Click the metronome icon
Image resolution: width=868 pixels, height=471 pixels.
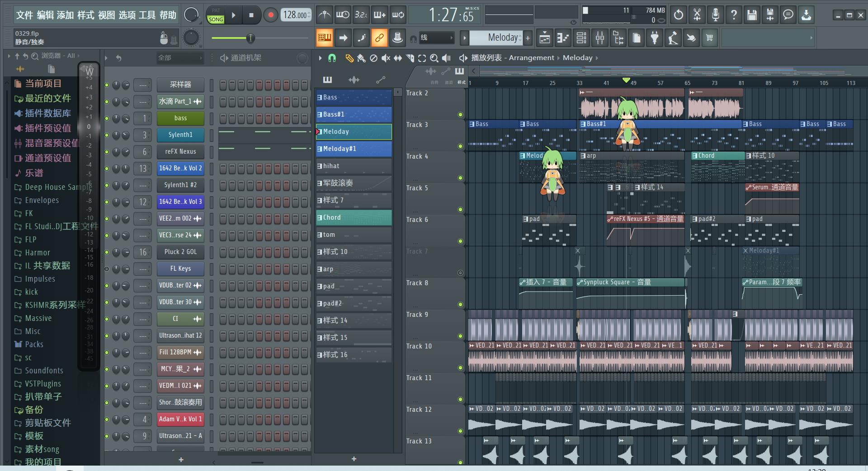tap(324, 15)
